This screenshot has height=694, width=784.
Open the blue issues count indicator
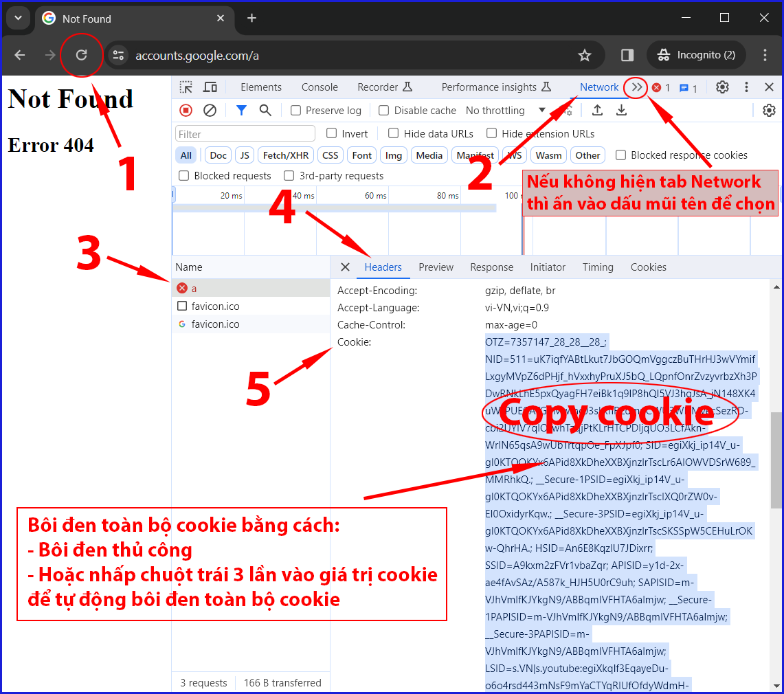point(688,88)
